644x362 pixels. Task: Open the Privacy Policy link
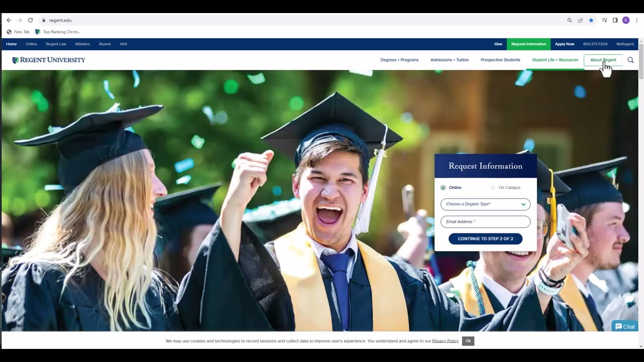pos(445,341)
